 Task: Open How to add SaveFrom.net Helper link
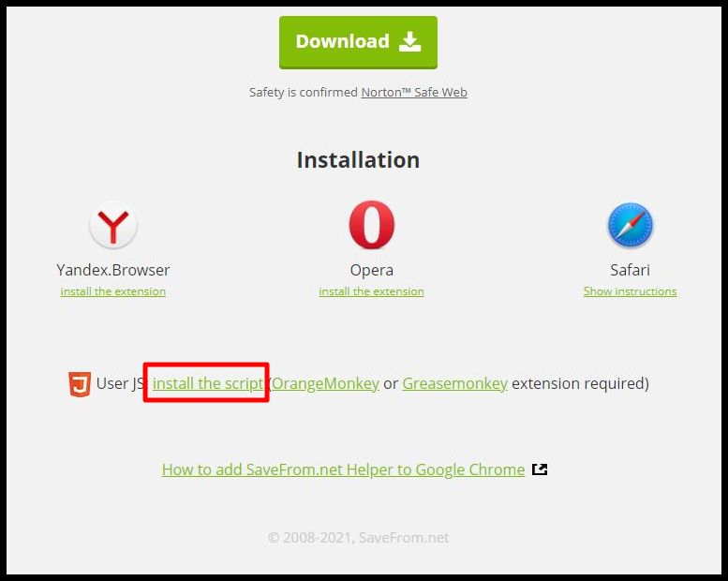pyautogui.click(x=343, y=469)
